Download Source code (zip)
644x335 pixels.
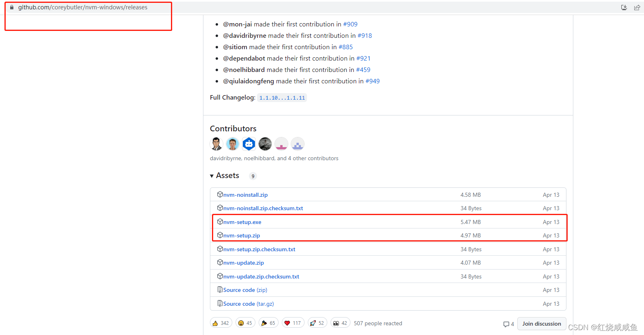click(x=245, y=290)
